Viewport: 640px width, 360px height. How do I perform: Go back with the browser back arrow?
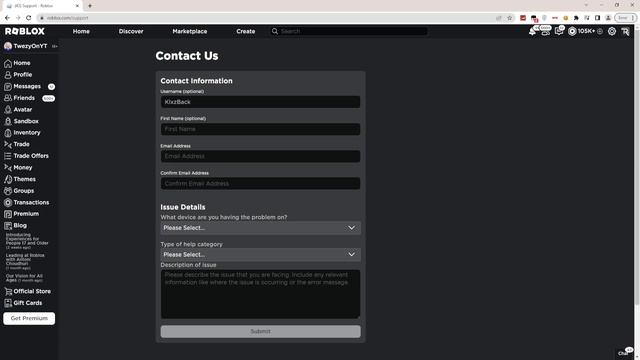click(x=7, y=18)
